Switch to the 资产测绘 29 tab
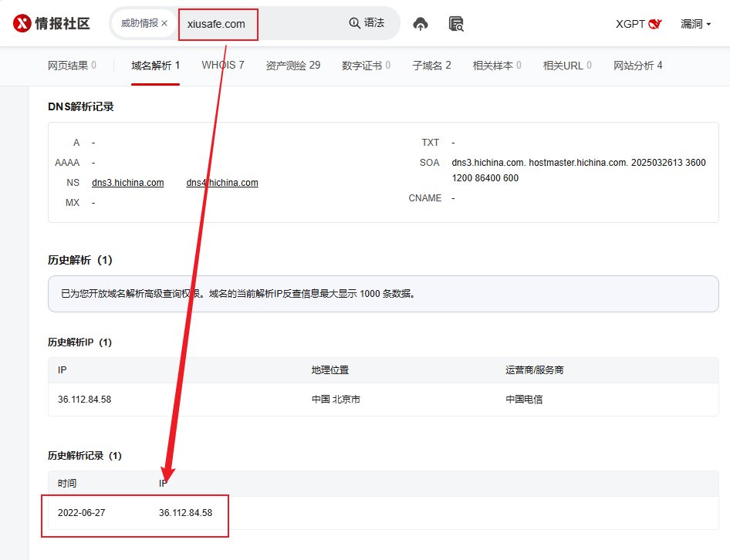Viewport: 730px width, 560px height. (x=292, y=66)
